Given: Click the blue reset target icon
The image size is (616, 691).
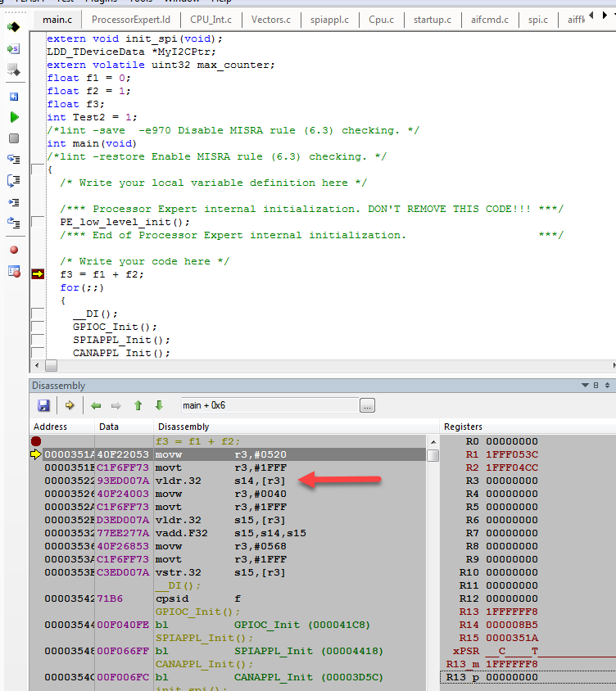Looking at the screenshot, I should pos(14,97).
